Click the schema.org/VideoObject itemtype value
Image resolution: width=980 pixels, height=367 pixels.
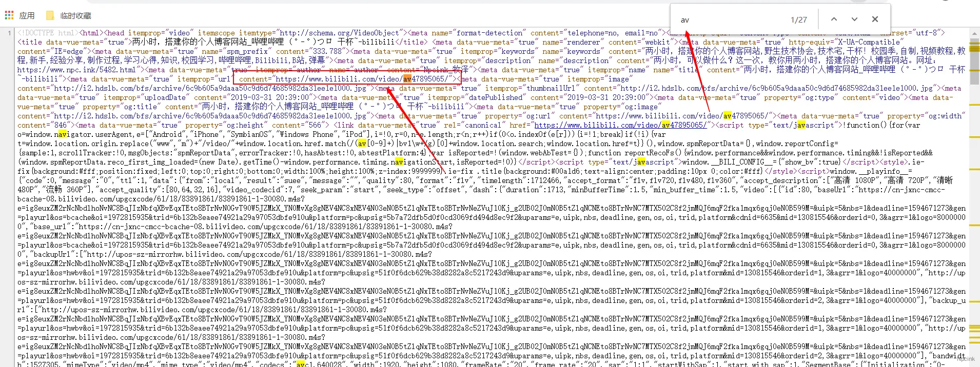pyautogui.click(x=339, y=33)
